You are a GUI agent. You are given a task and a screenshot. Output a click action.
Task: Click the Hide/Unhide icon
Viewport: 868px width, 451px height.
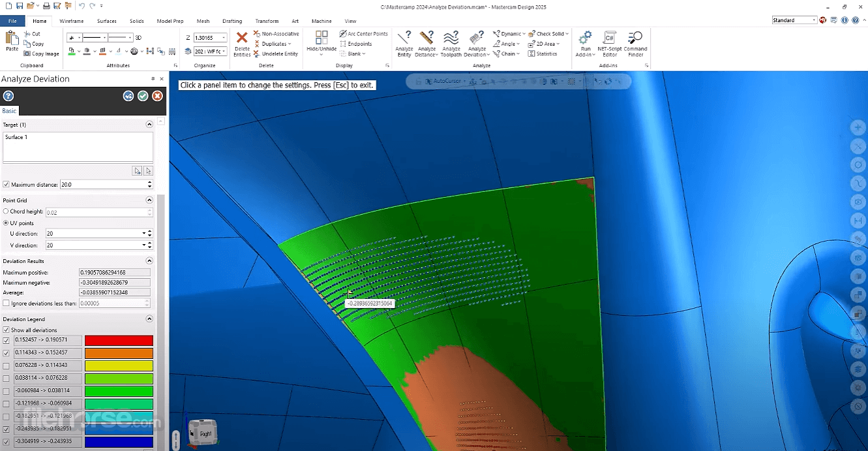pos(322,38)
